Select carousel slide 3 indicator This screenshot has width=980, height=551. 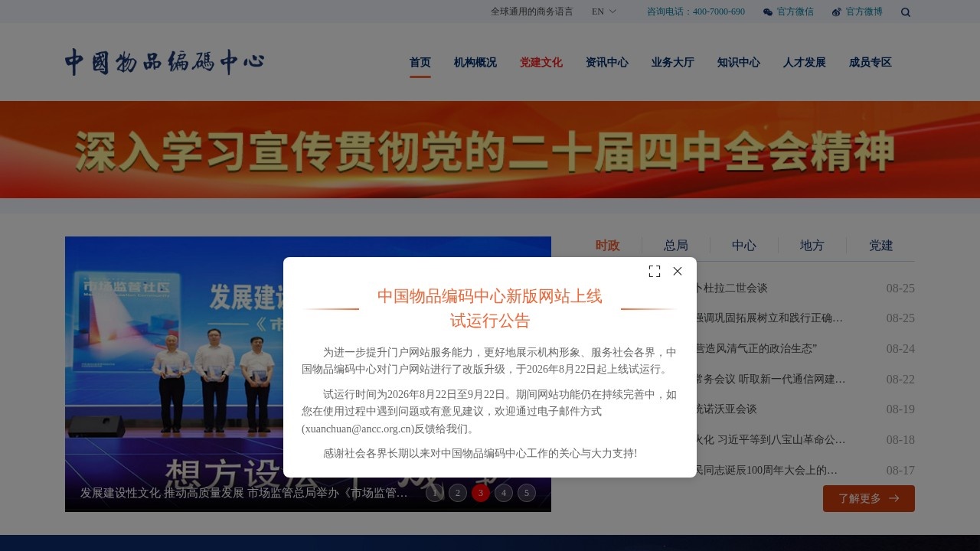click(x=481, y=493)
